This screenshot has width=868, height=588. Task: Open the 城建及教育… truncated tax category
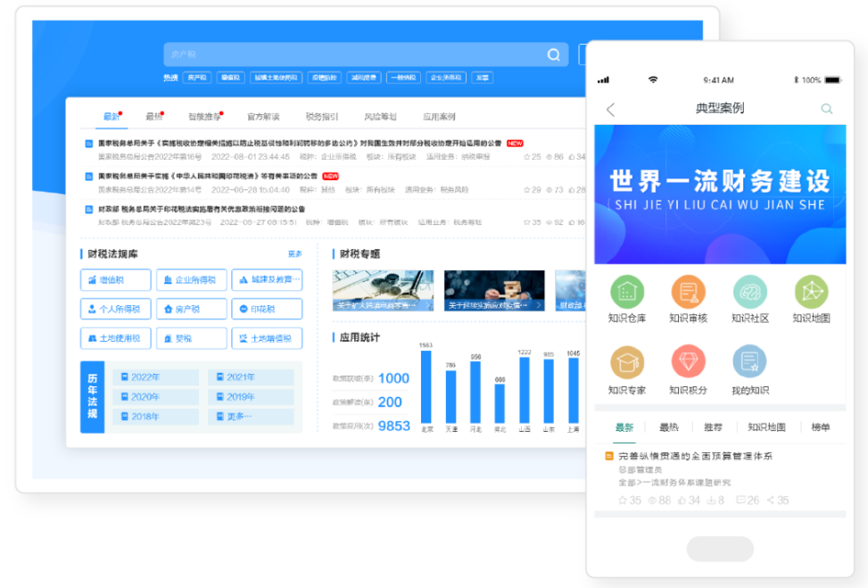pos(267,280)
